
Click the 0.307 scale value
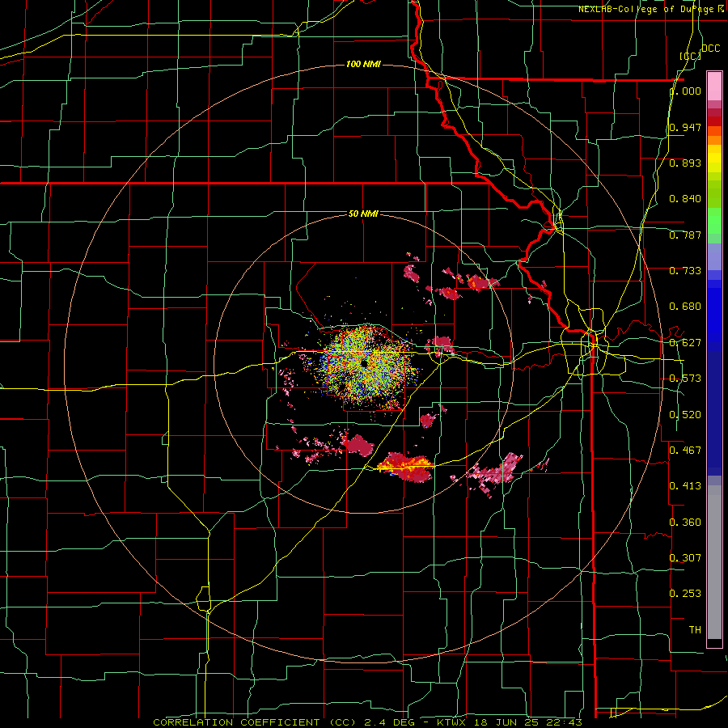pos(685,557)
